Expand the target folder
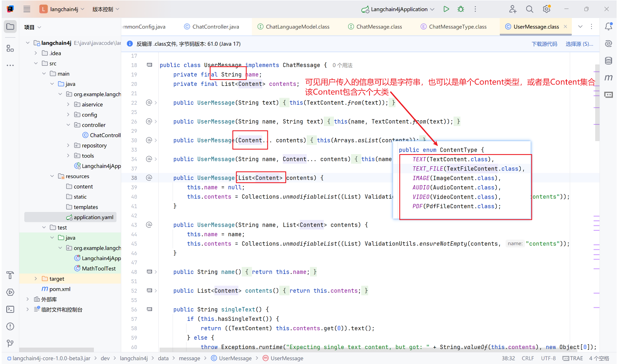 pos(36,279)
